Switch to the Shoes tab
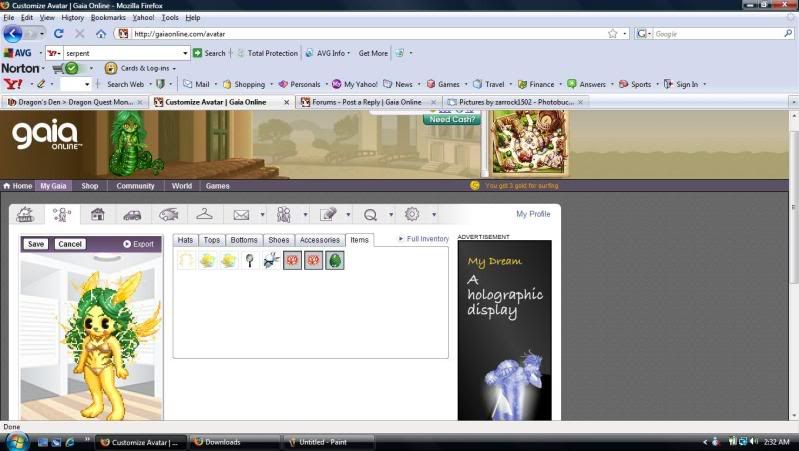799x451 pixels. 279,240
